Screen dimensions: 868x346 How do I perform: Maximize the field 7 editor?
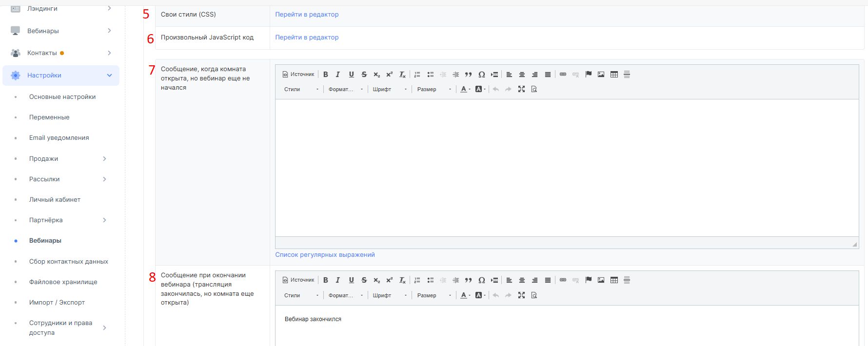(521, 89)
